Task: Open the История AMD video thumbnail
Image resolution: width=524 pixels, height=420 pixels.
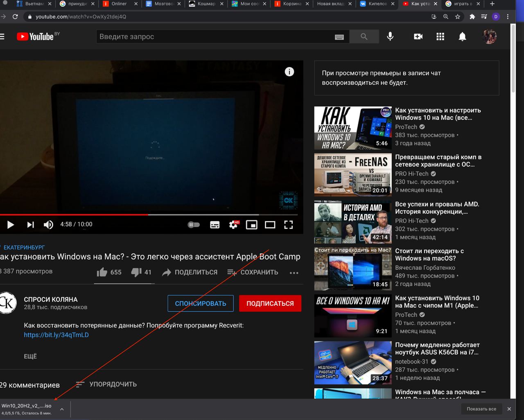Action: click(352, 222)
